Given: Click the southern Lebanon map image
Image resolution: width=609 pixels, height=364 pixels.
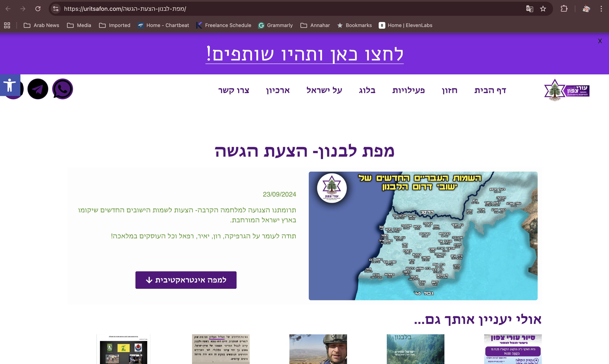Looking at the screenshot, I should 423,236.
